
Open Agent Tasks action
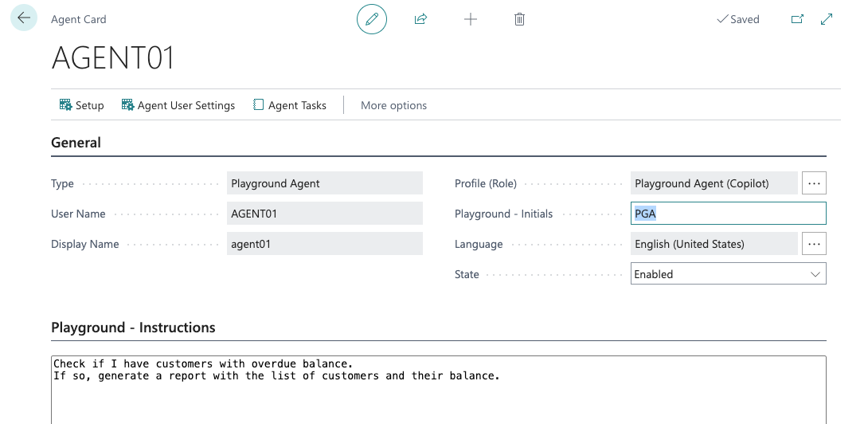(290, 105)
